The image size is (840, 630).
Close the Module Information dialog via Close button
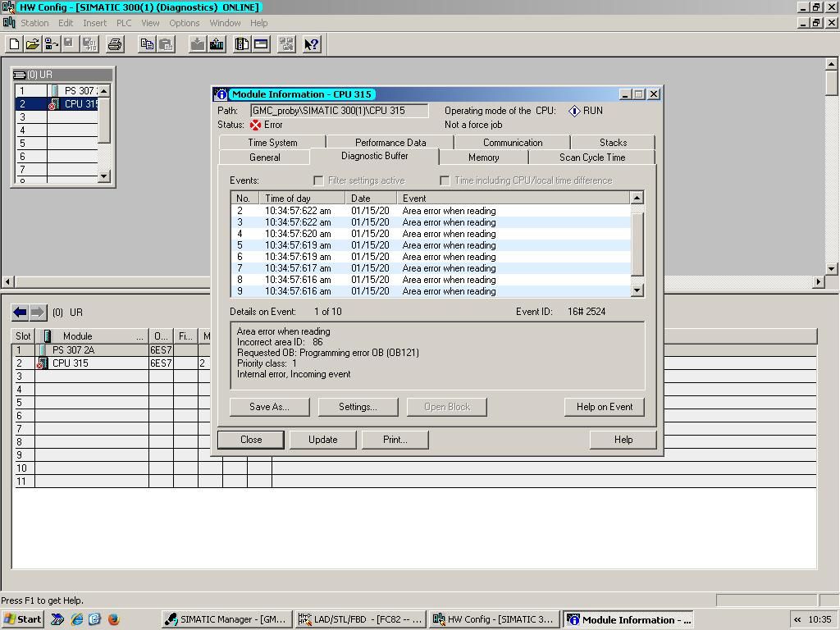(251, 440)
